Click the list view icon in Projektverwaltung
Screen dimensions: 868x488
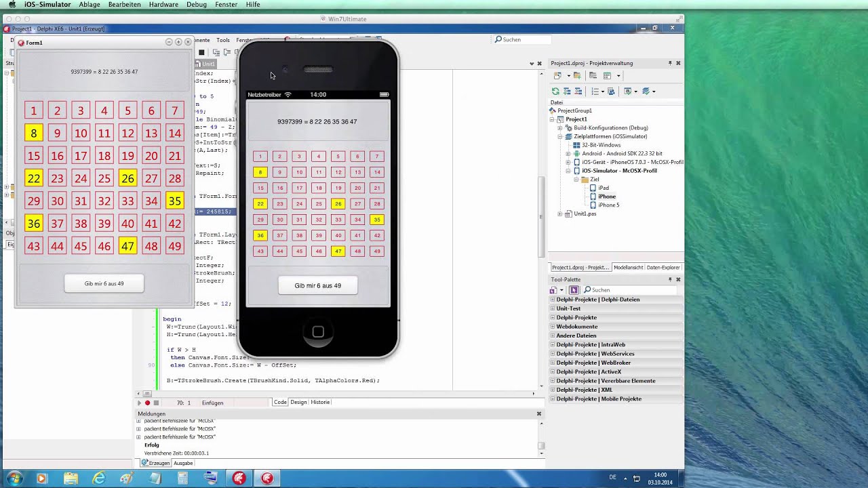tap(595, 91)
